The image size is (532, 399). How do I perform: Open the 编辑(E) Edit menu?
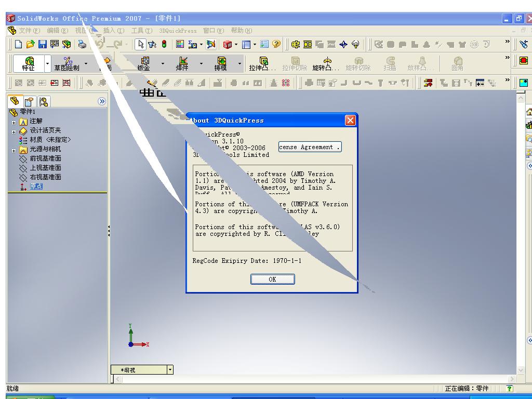coord(58,31)
